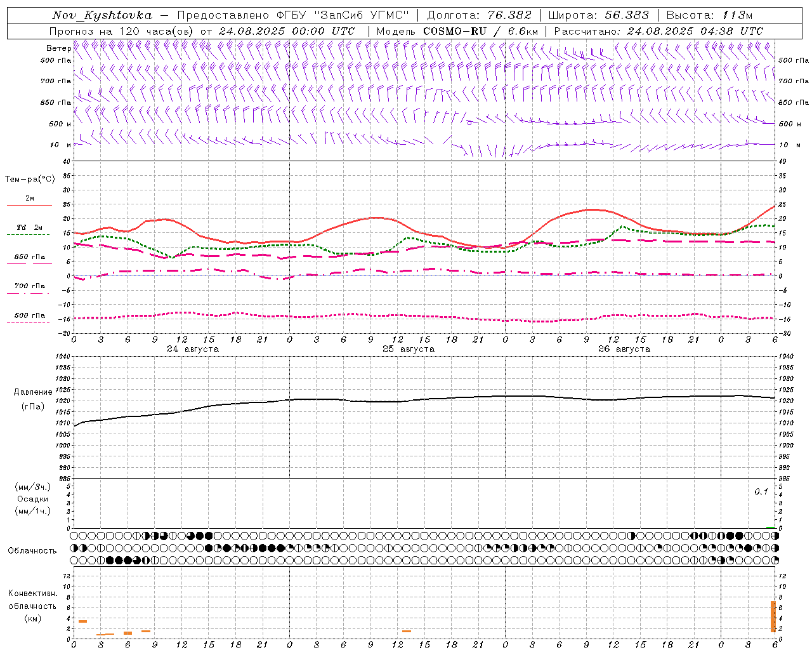The width and height of the screenshot is (812, 650).
Task: Click the 0.1 precipitation value
Action: pyautogui.click(x=761, y=492)
